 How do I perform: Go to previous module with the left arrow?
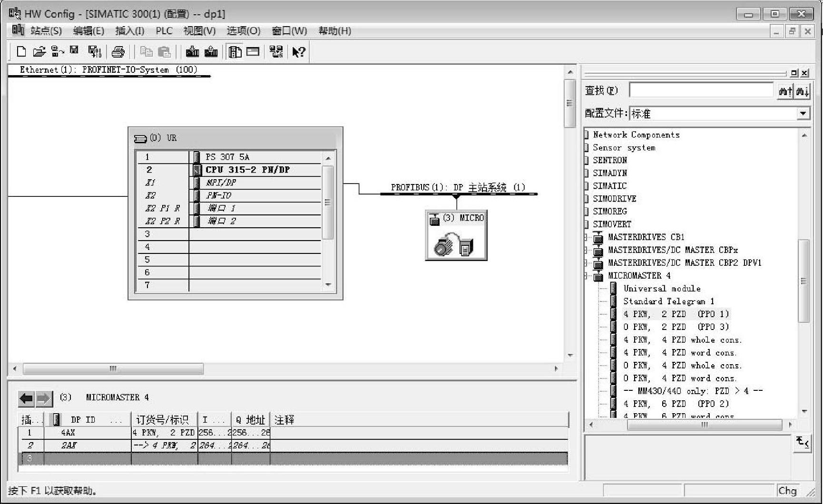[x=26, y=398]
